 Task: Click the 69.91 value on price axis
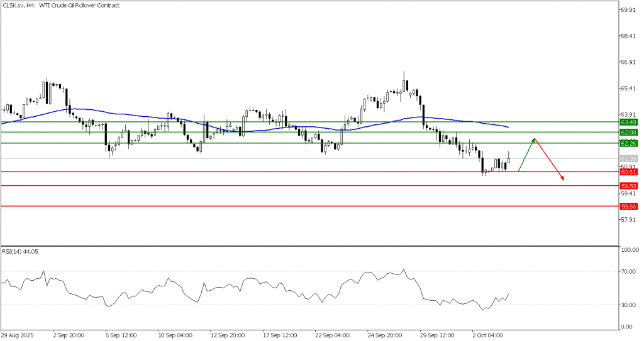click(x=629, y=10)
